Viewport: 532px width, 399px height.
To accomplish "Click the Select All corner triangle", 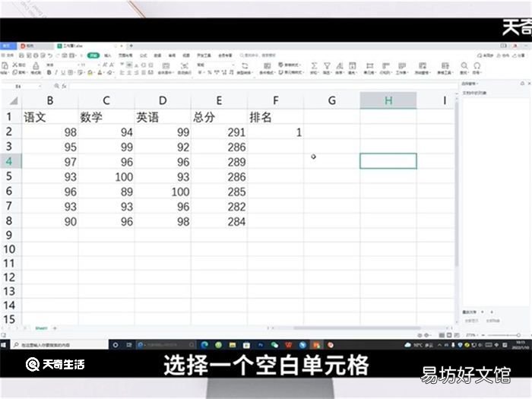I will [14, 101].
